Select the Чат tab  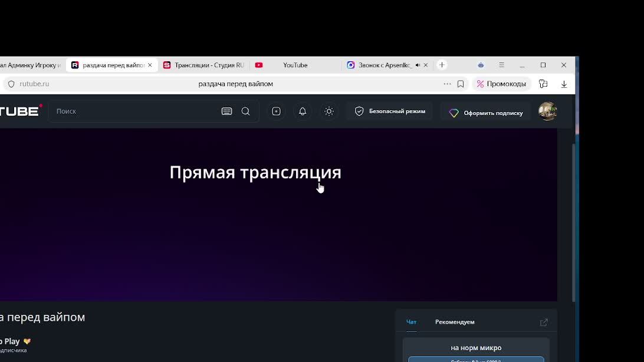pyautogui.click(x=411, y=322)
